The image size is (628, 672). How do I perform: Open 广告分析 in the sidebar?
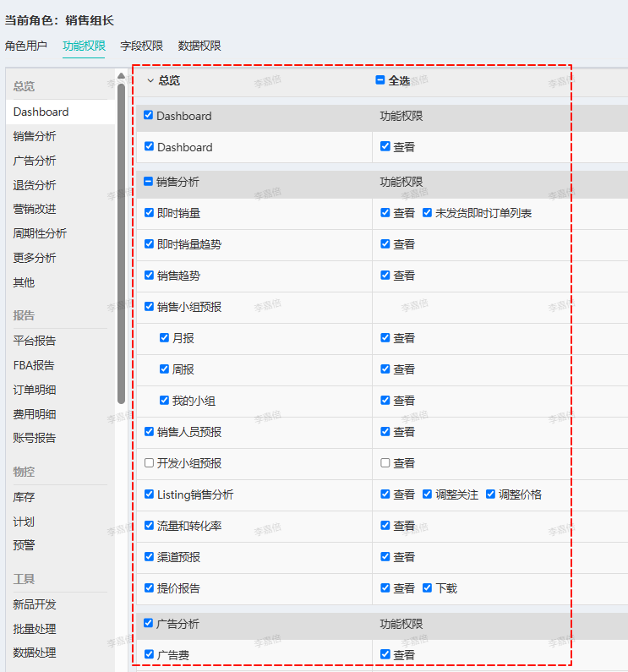click(x=35, y=161)
